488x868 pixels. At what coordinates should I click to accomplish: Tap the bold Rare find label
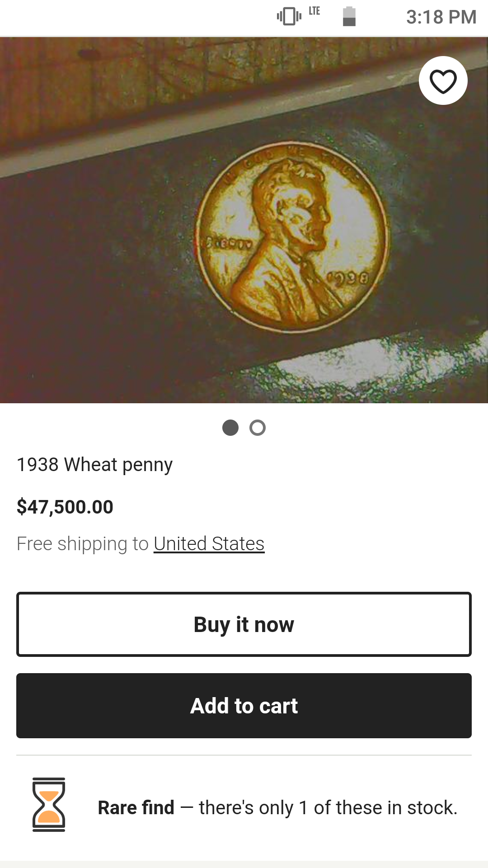tap(136, 808)
